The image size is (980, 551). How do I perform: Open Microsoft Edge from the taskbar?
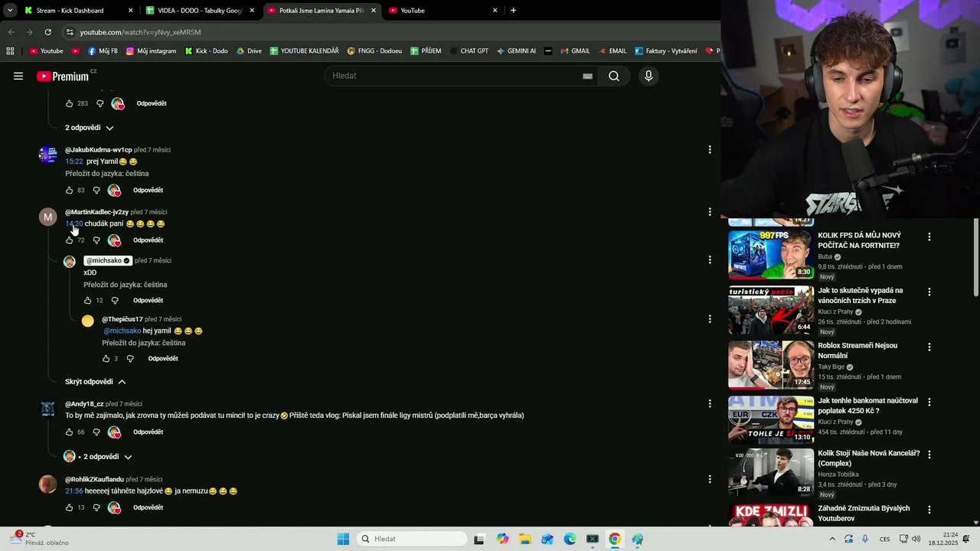(570, 539)
